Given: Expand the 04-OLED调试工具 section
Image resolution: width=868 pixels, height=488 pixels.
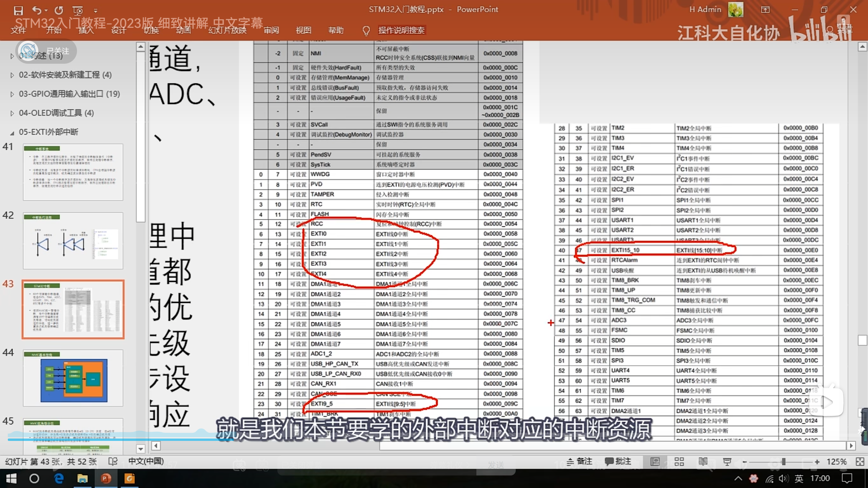Looking at the screenshot, I should (12, 113).
